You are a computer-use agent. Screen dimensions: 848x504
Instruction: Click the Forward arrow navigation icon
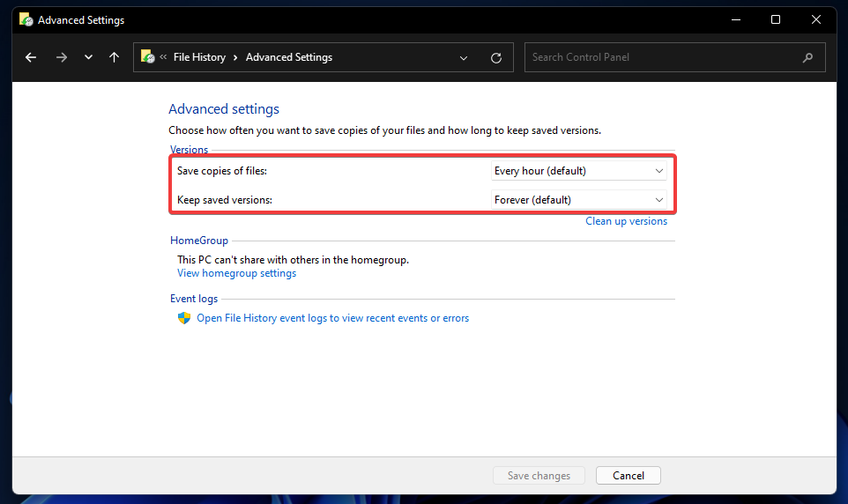pos(61,57)
